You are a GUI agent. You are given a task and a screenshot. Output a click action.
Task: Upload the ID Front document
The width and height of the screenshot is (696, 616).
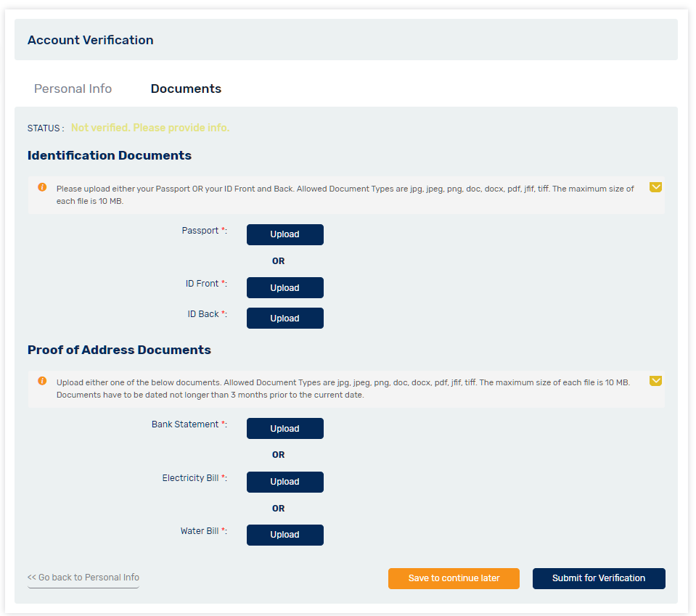[x=285, y=287]
